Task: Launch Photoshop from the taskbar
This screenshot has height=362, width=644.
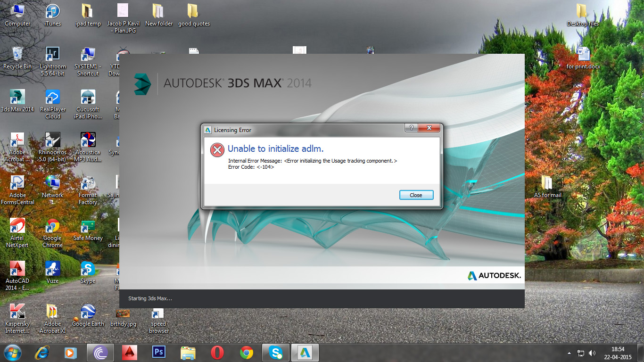Action: click(x=158, y=353)
